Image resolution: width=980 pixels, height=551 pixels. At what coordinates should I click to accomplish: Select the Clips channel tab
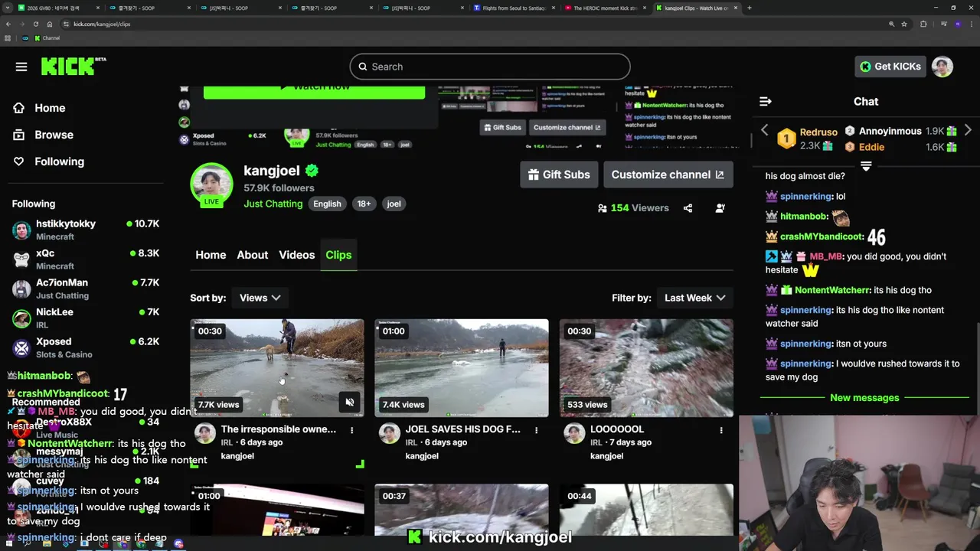tap(338, 255)
